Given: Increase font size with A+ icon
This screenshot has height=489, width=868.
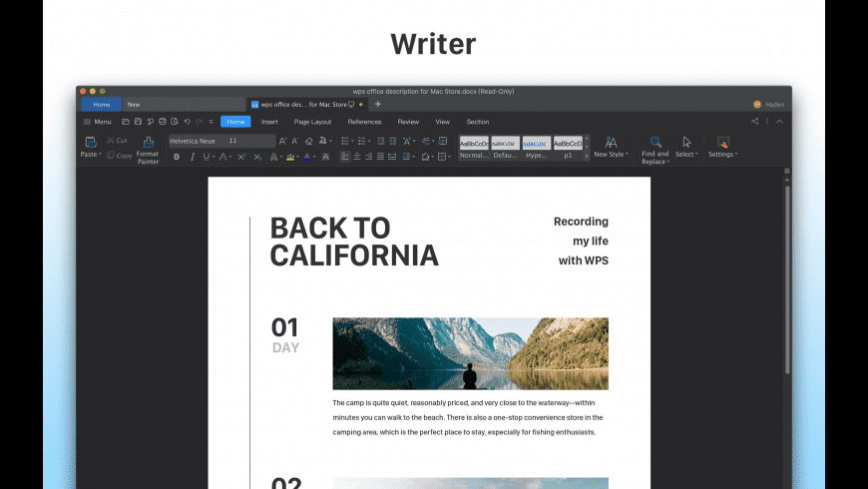Looking at the screenshot, I should coord(283,142).
